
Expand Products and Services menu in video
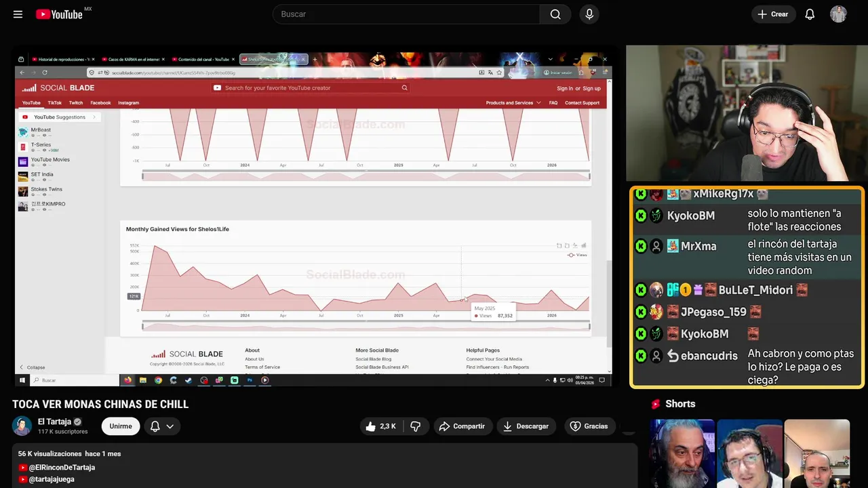513,103
